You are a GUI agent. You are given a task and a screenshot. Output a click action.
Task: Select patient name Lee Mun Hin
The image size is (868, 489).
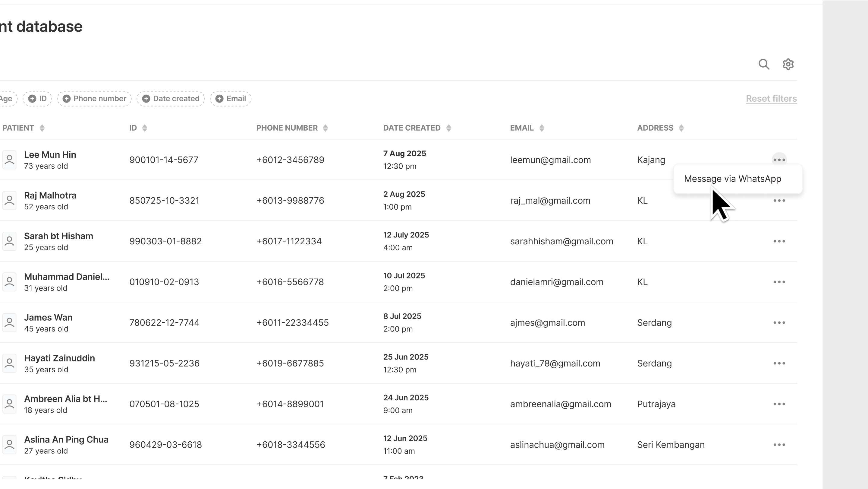click(x=50, y=154)
